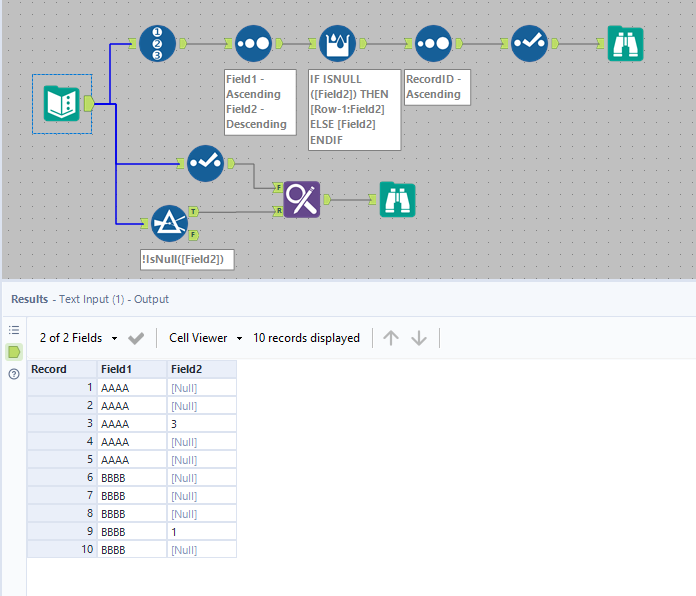Open the Multi-Row Formula tool

(x=337, y=43)
